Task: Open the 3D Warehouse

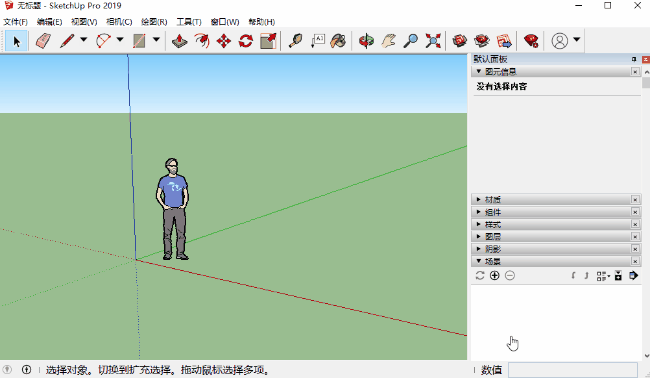Action: [460, 41]
